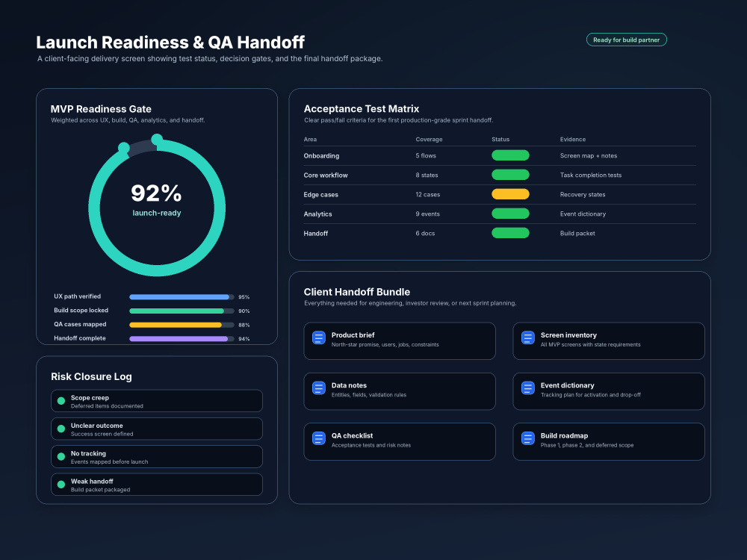Click the Product brief document icon
The image size is (747, 560).
pyautogui.click(x=319, y=337)
